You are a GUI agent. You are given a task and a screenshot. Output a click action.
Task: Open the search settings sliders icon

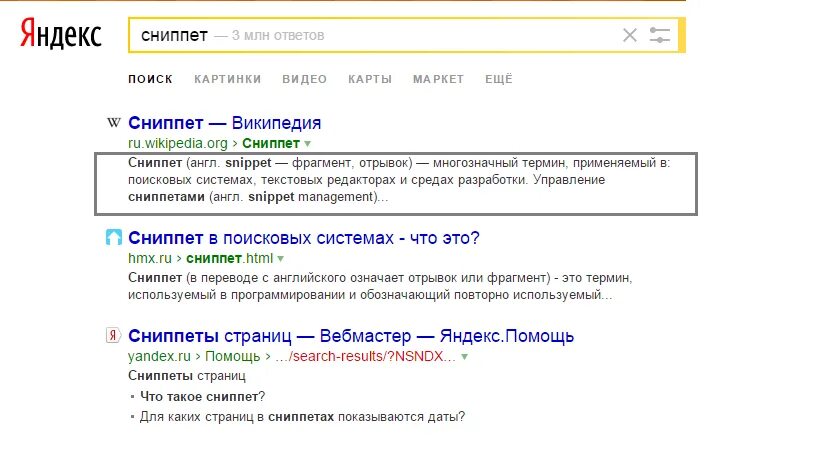[660, 36]
